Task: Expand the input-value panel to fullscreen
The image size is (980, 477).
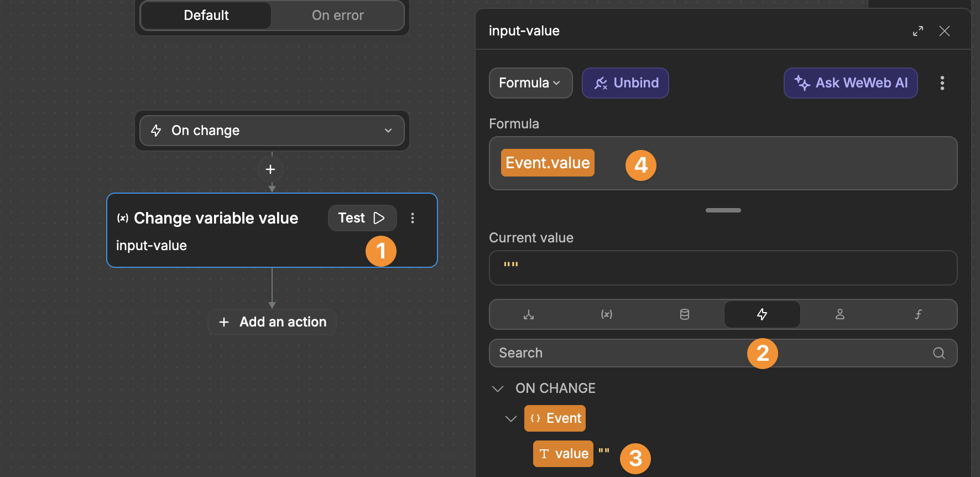Action: pyautogui.click(x=918, y=31)
